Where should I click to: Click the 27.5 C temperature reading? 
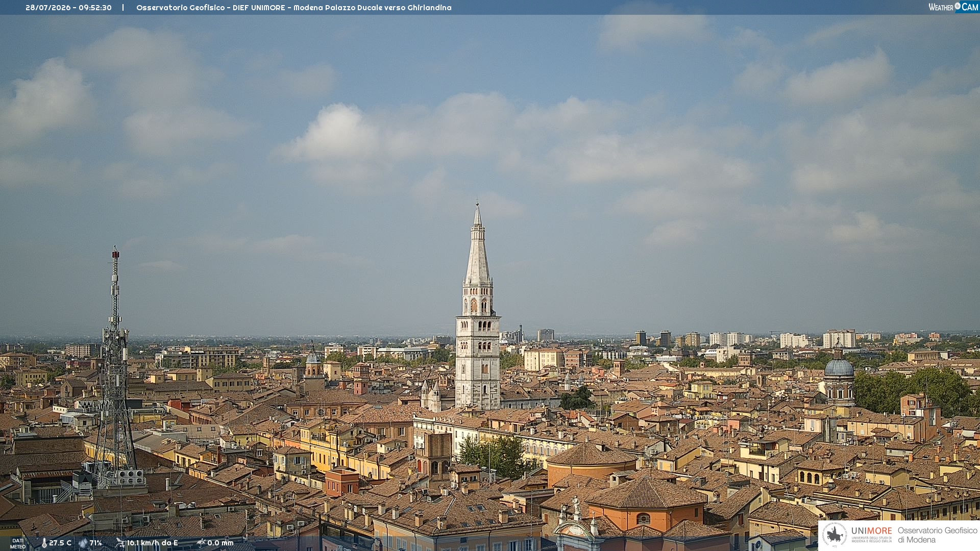(x=60, y=543)
